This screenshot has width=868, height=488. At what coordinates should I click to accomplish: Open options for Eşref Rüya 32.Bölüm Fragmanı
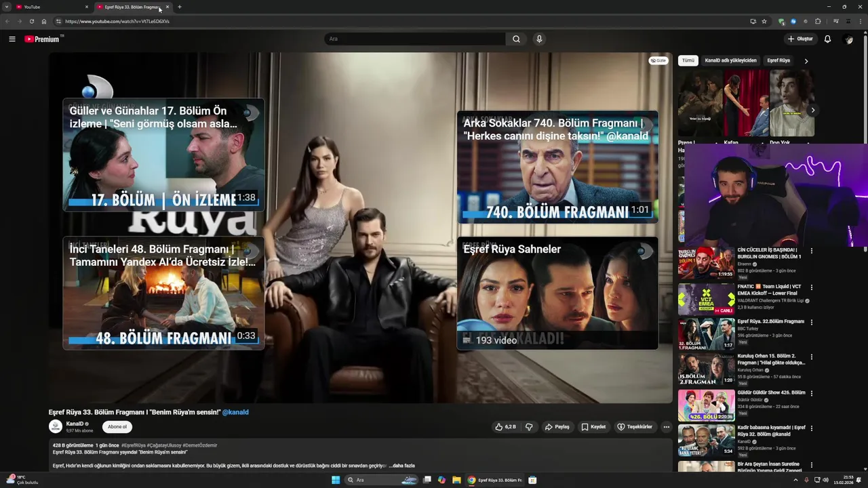(x=811, y=322)
